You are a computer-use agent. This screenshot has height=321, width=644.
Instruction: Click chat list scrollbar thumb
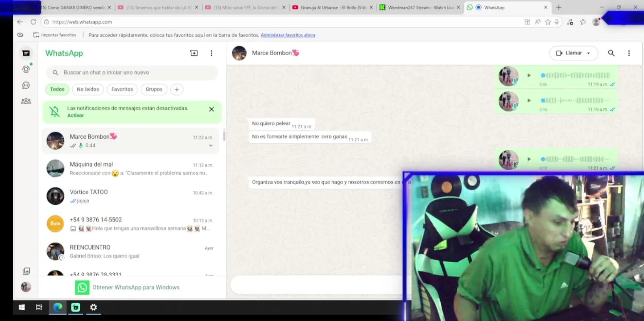point(224,136)
